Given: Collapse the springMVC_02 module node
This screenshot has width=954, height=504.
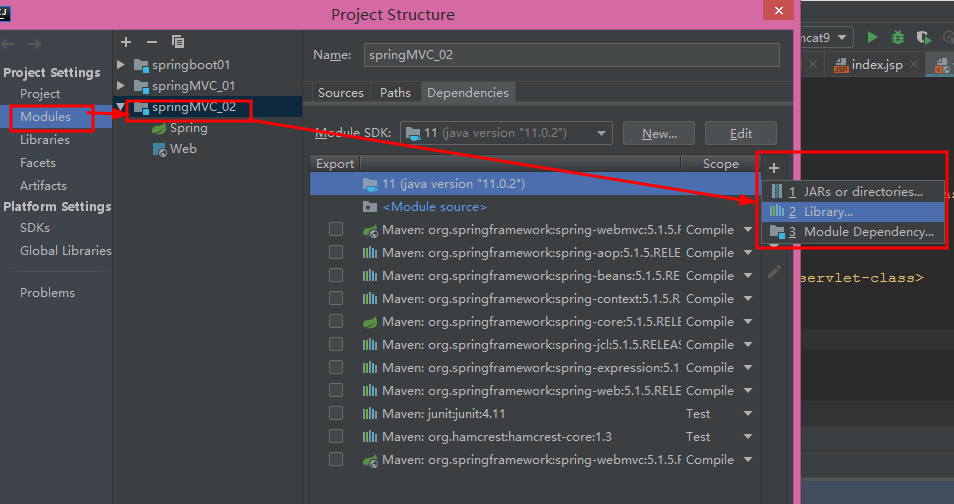Looking at the screenshot, I should [121, 107].
